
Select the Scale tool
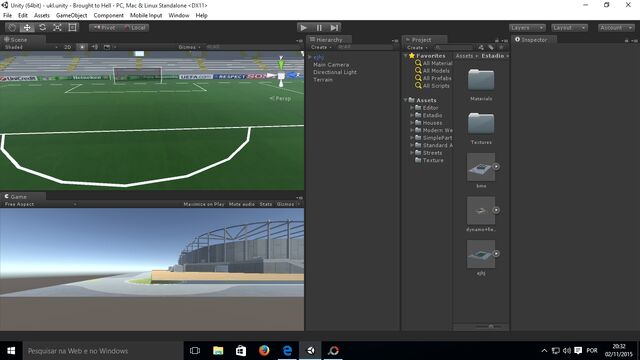(57, 27)
